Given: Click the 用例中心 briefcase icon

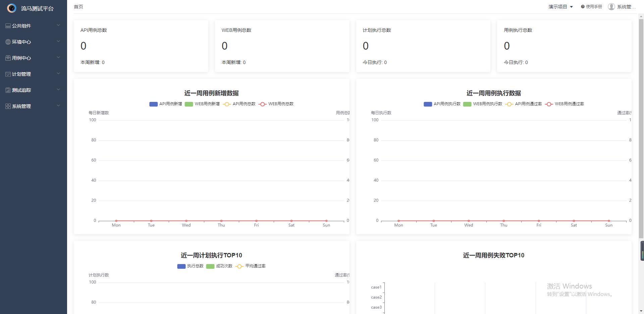Looking at the screenshot, I should (8, 58).
